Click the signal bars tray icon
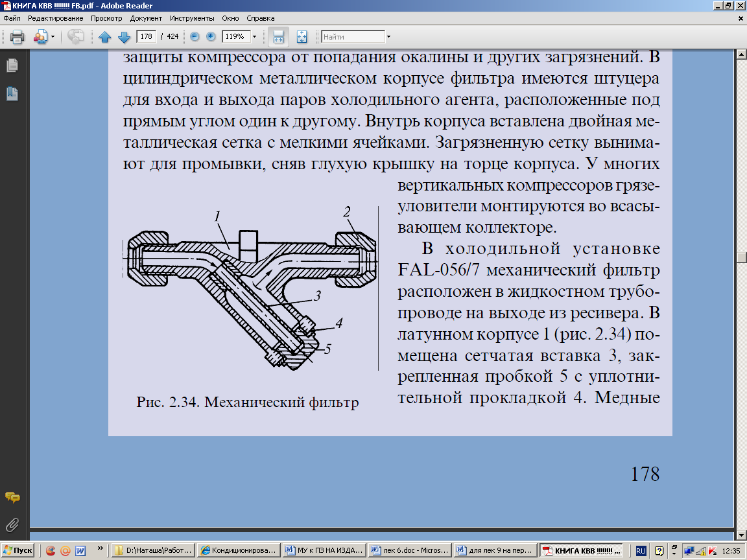Screen dimensions: 747x560 coord(701,551)
